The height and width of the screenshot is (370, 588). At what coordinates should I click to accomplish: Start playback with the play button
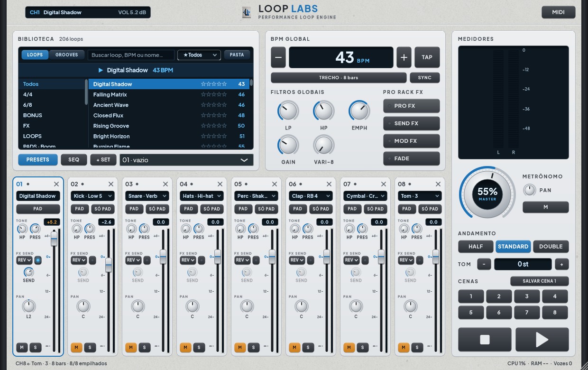[542, 340]
